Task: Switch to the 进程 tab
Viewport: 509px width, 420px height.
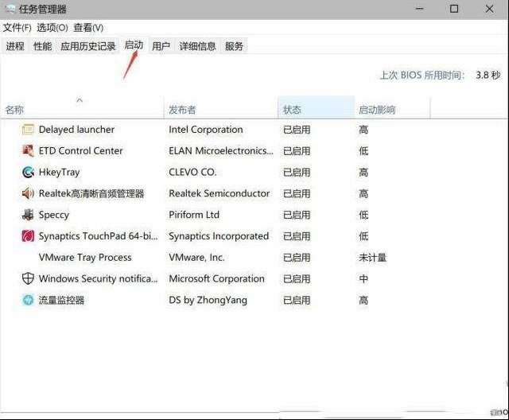Action: point(15,46)
